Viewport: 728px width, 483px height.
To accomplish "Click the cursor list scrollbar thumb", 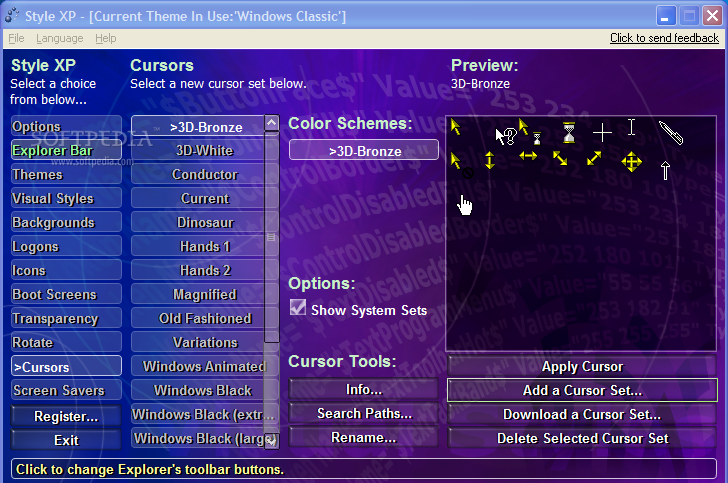I will [x=272, y=237].
